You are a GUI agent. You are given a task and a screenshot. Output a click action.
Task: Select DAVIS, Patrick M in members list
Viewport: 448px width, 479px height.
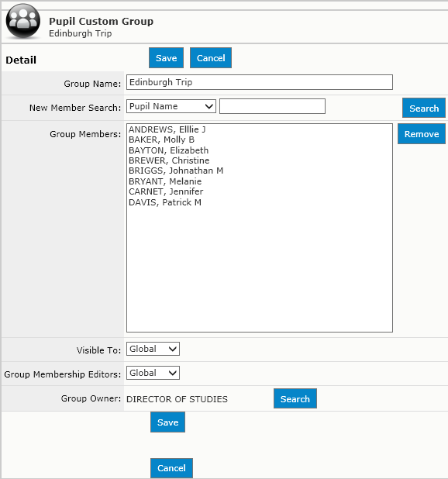pyautogui.click(x=165, y=202)
